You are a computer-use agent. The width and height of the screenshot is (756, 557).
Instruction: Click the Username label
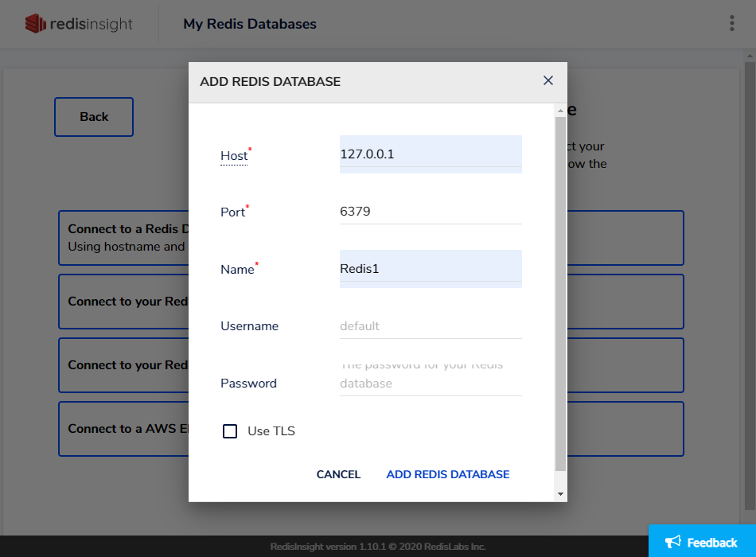[249, 326]
